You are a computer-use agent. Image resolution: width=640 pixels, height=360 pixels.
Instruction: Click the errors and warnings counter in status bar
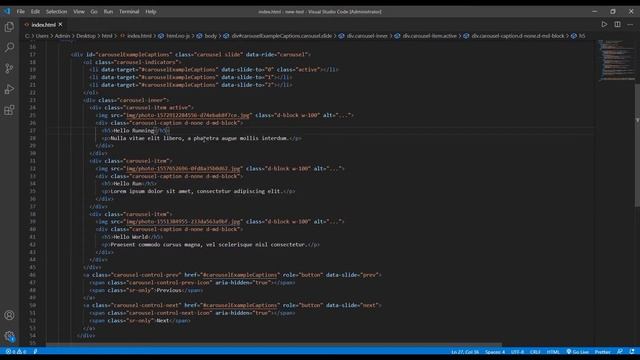[x=16, y=351]
